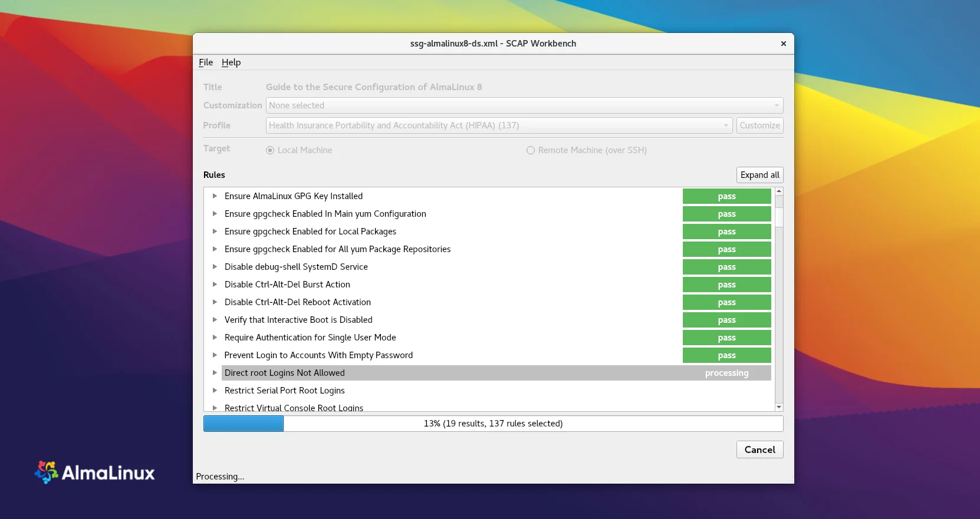Image resolution: width=980 pixels, height=519 pixels.
Task: Expand 'Verify that Interactive Boot is Disabled' rule
Action: (x=215, y=320)
